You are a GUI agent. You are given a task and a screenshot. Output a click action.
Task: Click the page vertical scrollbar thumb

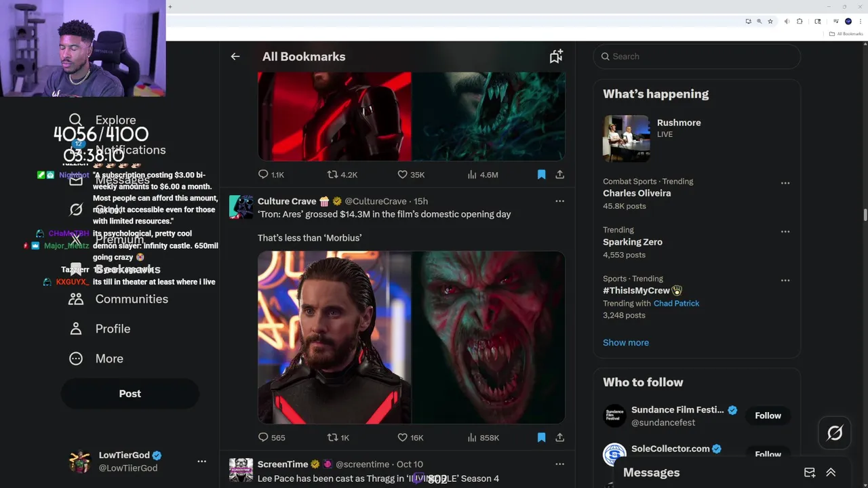point(865,215)
